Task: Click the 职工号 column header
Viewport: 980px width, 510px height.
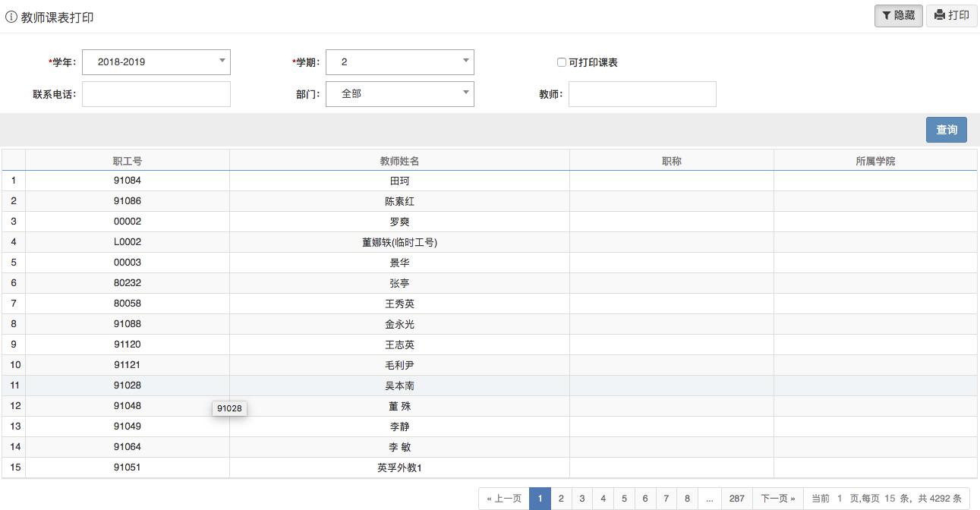Action: click(126, 159)
